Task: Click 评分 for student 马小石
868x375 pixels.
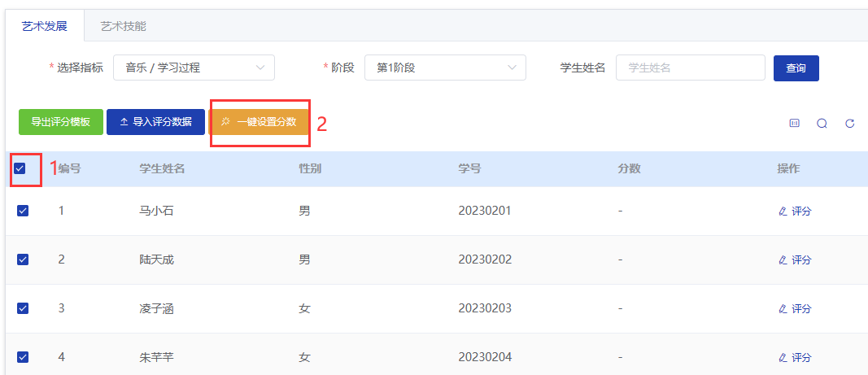Action: [x=795, y=211]
